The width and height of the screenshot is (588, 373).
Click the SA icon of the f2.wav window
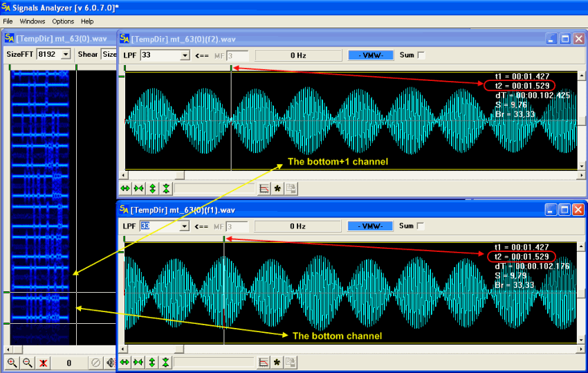coord(125,39)
